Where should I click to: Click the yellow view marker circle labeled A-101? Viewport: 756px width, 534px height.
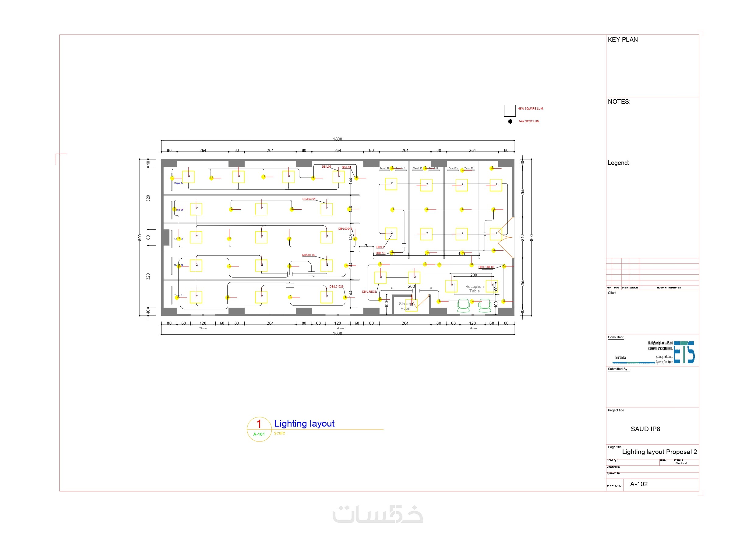pyautogui.click(x=259, y=429)
